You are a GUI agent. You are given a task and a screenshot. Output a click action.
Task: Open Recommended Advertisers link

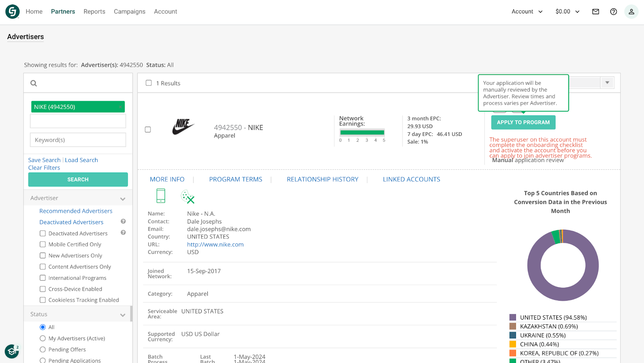point(76,211)
